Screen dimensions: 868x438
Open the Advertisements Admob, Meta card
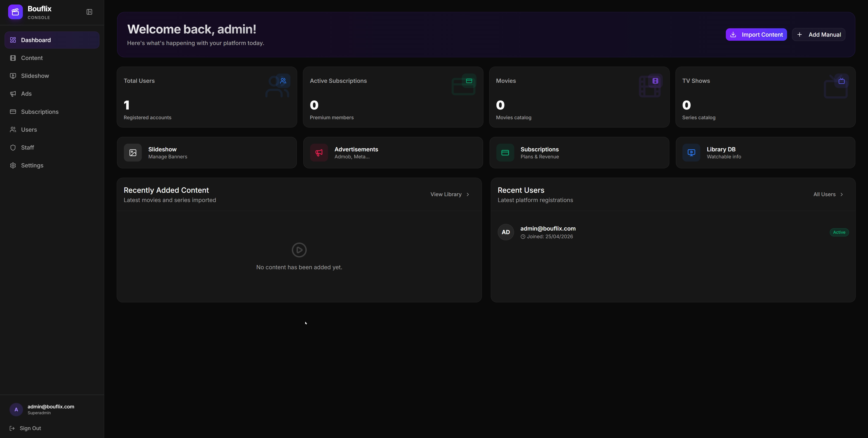(393, 153)
